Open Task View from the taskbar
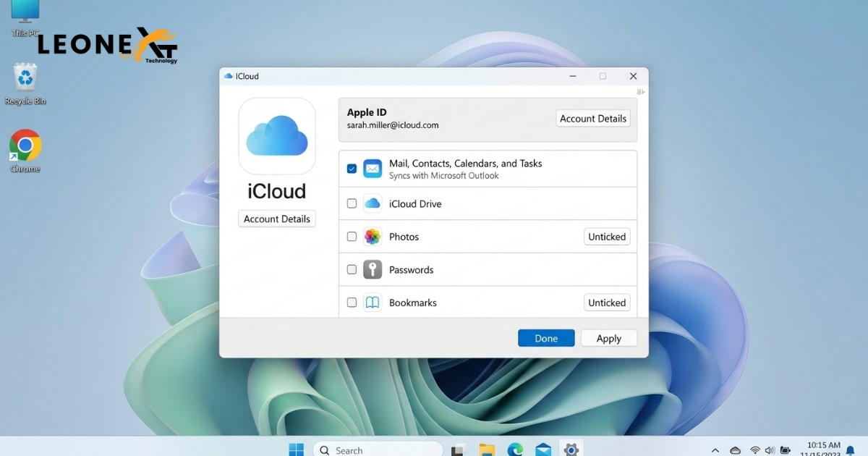The height and width of the screenshot is (456, 868). (457, 450)
